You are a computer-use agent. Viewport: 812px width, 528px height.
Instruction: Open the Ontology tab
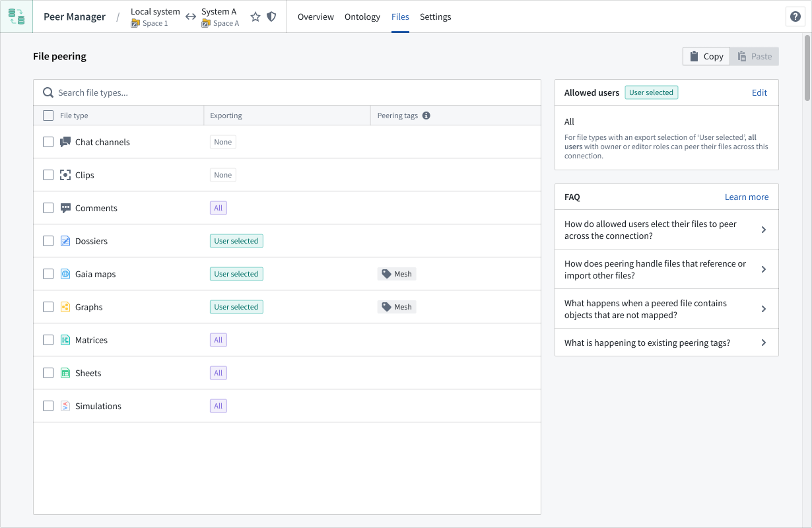click(x=362, y=16)
